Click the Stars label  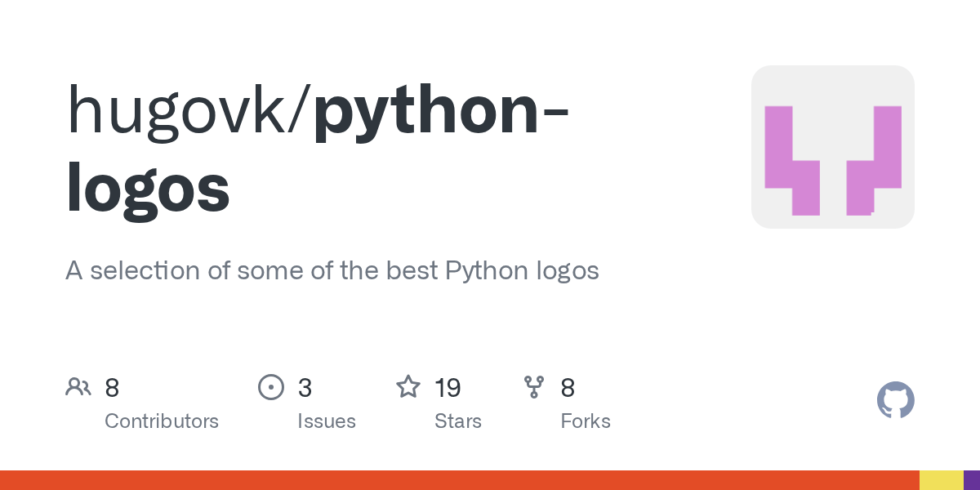458,421
